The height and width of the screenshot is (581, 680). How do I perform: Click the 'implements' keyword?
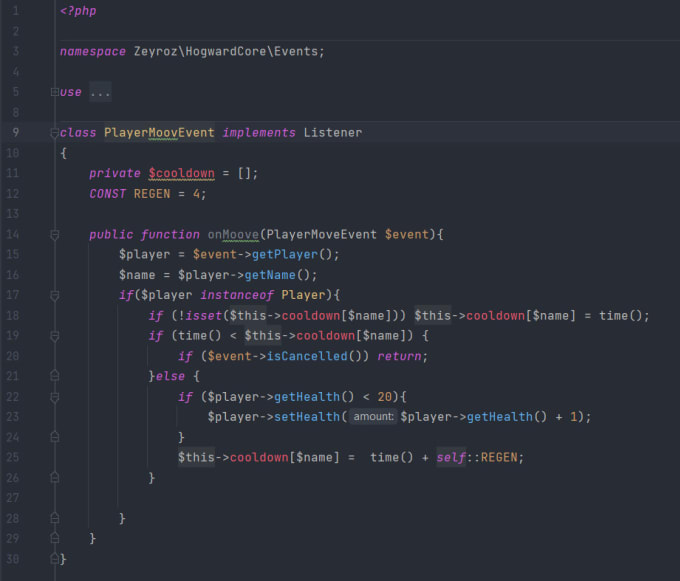(x=259, y=133)
